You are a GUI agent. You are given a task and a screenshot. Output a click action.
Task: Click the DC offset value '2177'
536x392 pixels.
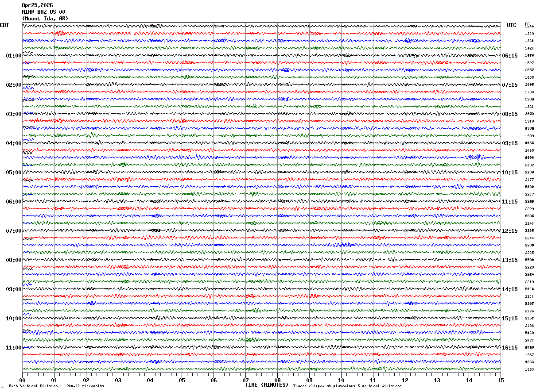(x=529, y=180)
